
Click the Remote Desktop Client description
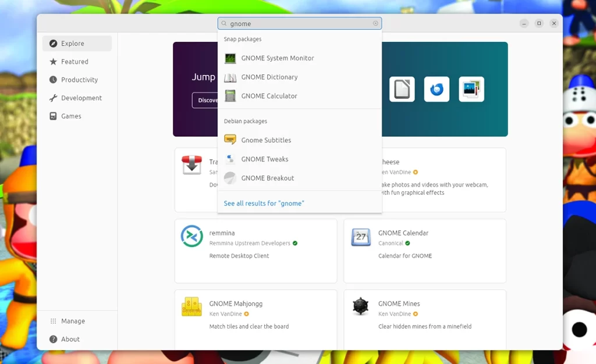tap(239, 256)
